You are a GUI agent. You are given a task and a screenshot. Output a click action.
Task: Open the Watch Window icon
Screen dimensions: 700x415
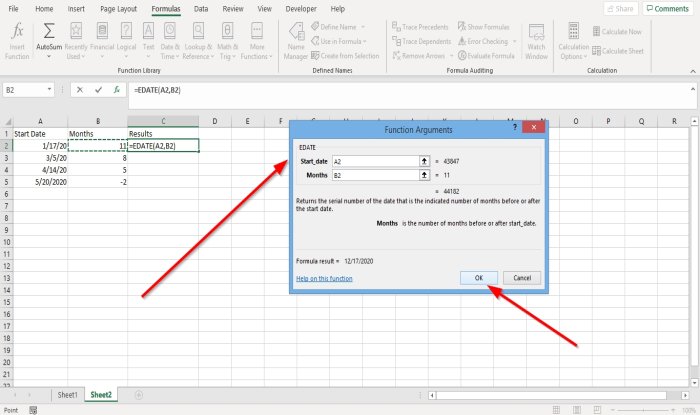point(536,32)
